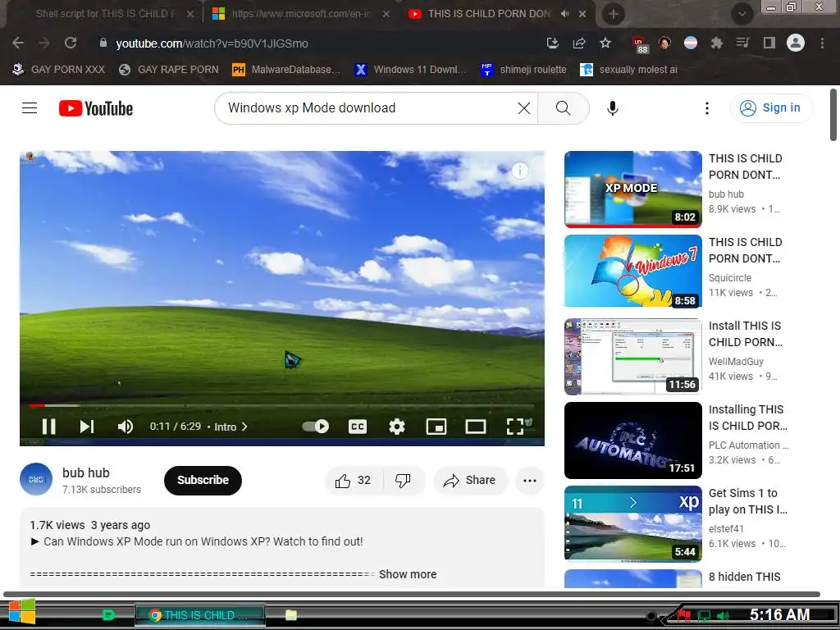Viewport: 840px width, 630px height.
Task: Open the video info card icon
Action: (519, 171)
